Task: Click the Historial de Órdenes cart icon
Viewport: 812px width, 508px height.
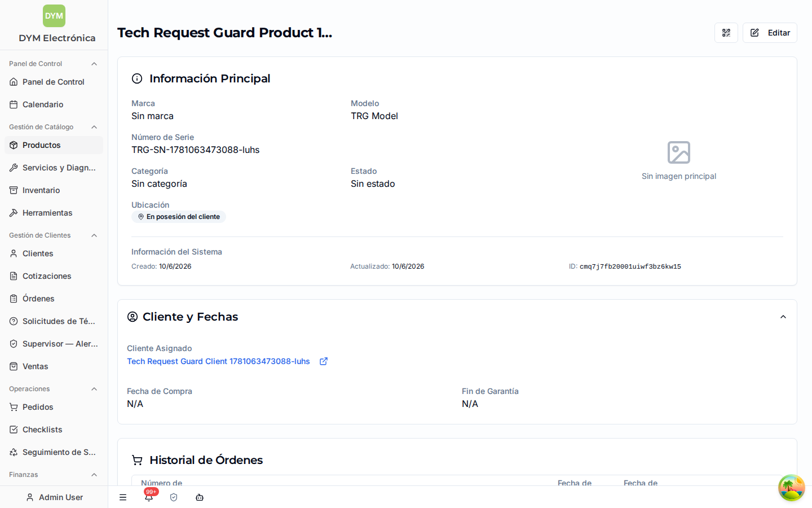Action: (x=137, y=460)
